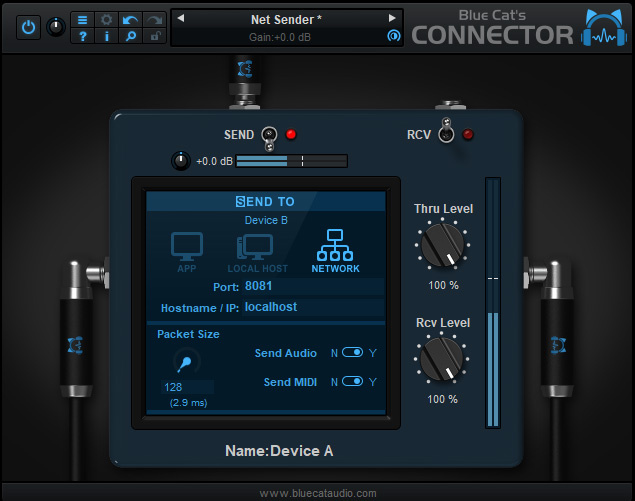
Task: Go to next preset arrow
Action: coord(392,18)
